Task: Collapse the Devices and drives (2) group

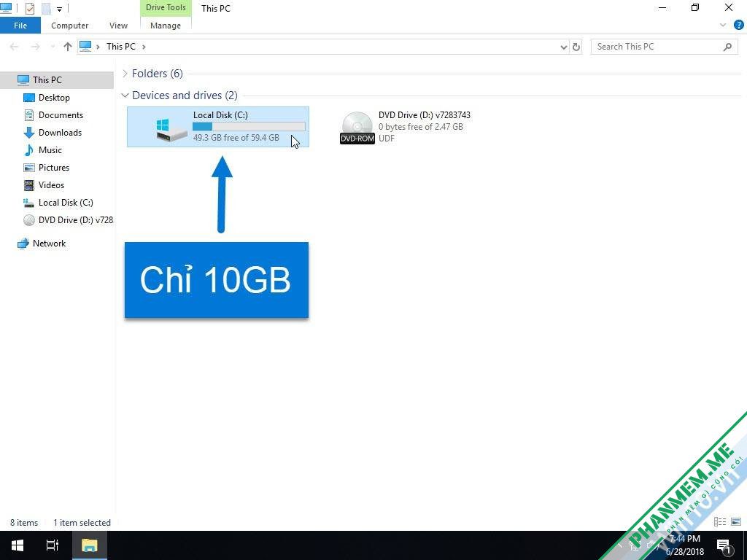Action: [125, 96]
